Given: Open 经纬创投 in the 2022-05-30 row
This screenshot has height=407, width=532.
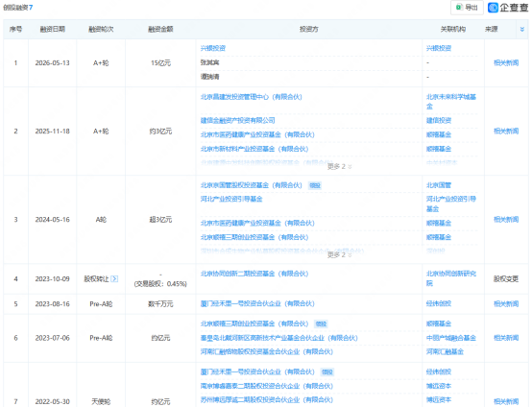Looking at the screenshot, I should coord(439,372).
